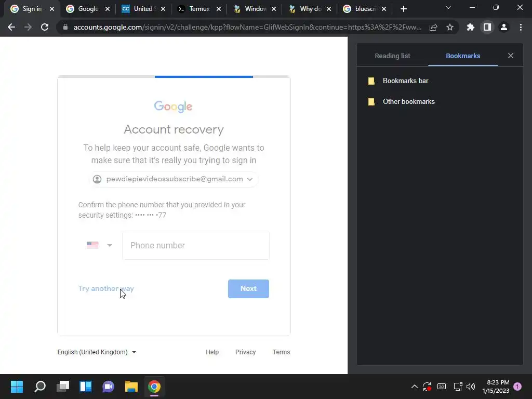Open the touch keyboard tray icon
The height and width of the screenshot is (399, 532).
[442, 387]
